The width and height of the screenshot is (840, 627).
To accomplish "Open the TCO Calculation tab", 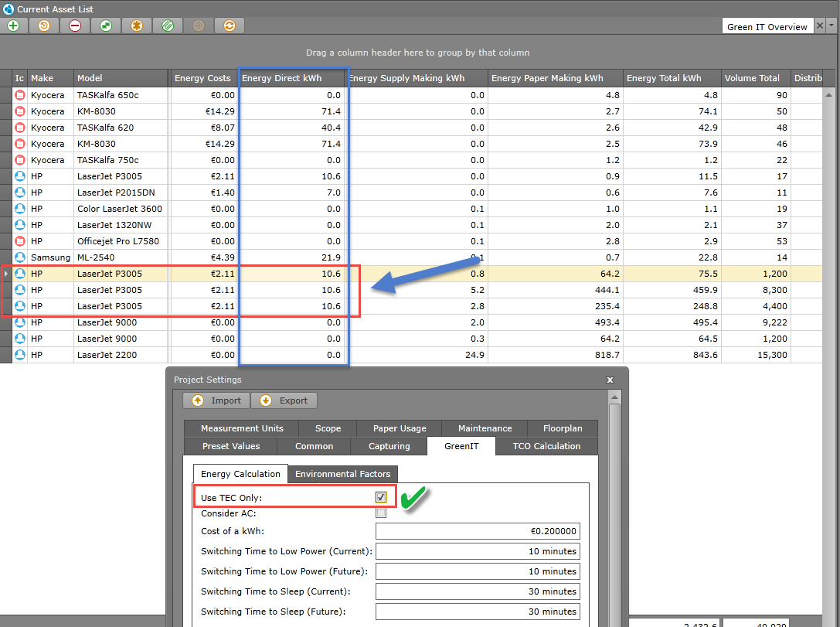I will 546,446.
